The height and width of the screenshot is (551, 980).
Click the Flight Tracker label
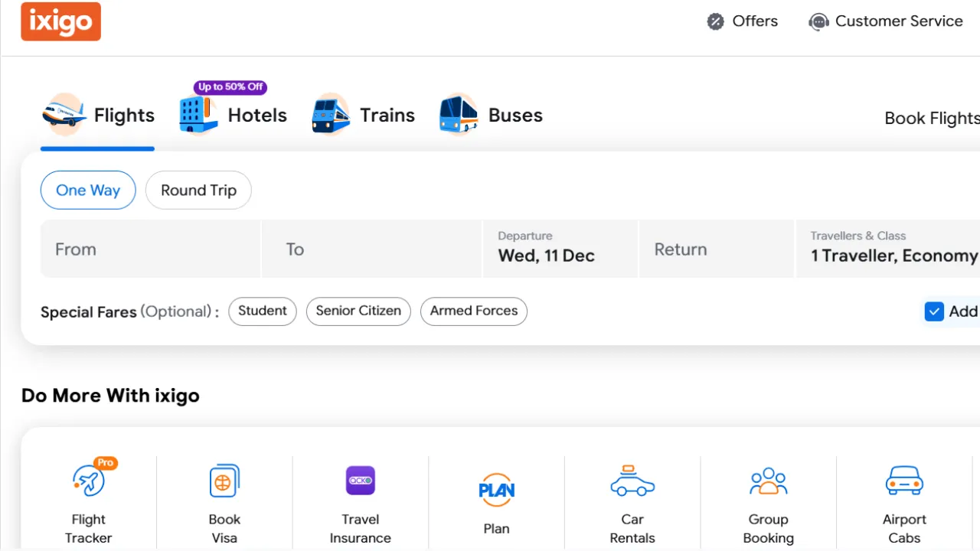click(x=88, y=529)
